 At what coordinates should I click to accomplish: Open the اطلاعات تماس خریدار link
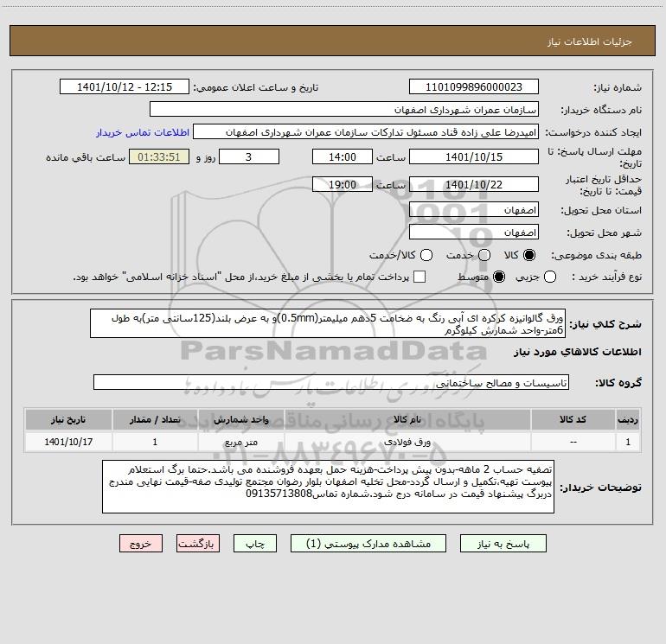pyautogui.click(x=143, y=132)
